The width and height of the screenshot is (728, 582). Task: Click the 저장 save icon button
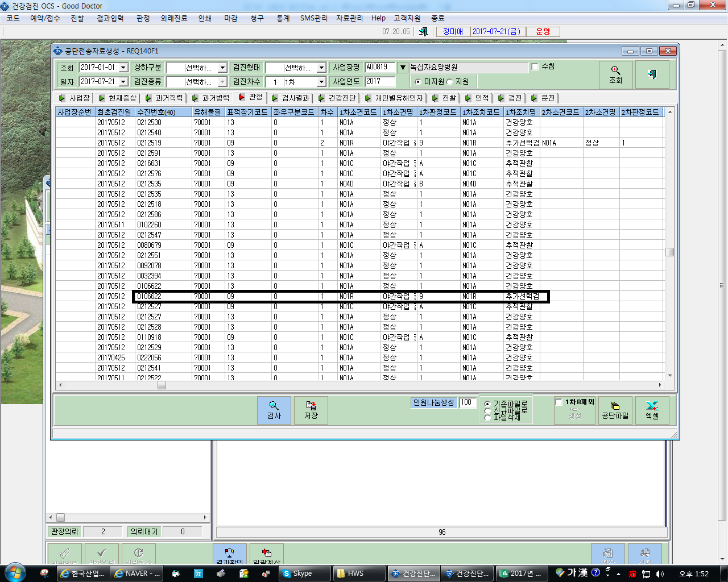click(x=311, y=410)
